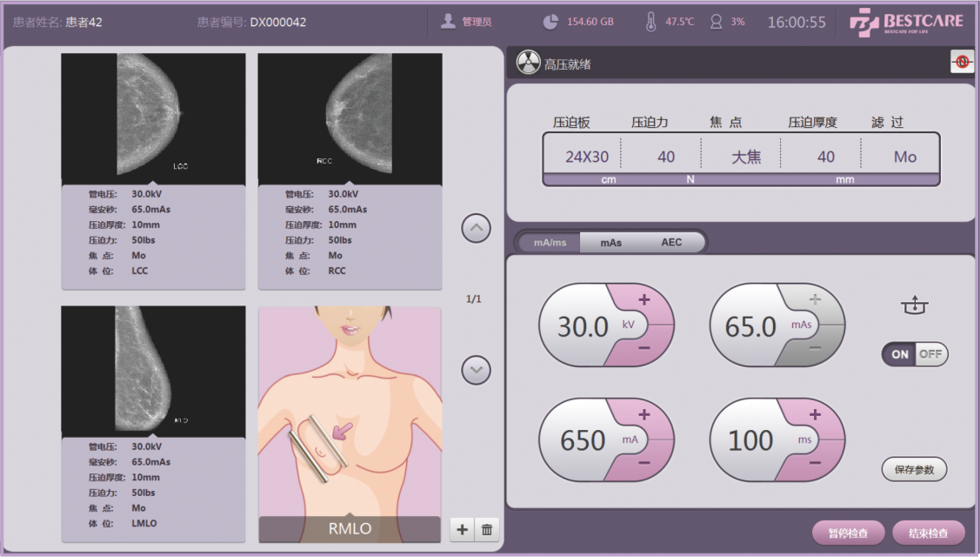
Task: Increase ms value with plus button
Action: pyautogui.click(x=815, y=415)
